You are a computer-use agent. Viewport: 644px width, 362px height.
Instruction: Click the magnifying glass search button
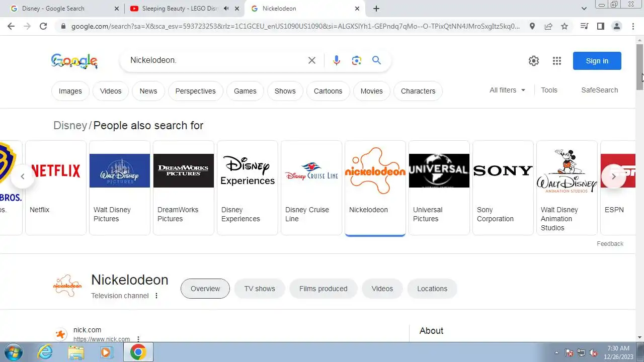pos(376,60)
